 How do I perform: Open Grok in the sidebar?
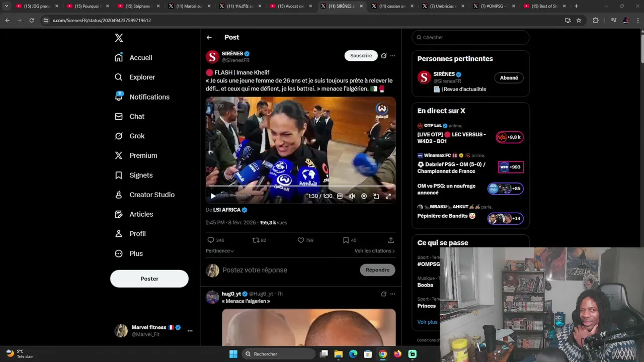point(129,136)
